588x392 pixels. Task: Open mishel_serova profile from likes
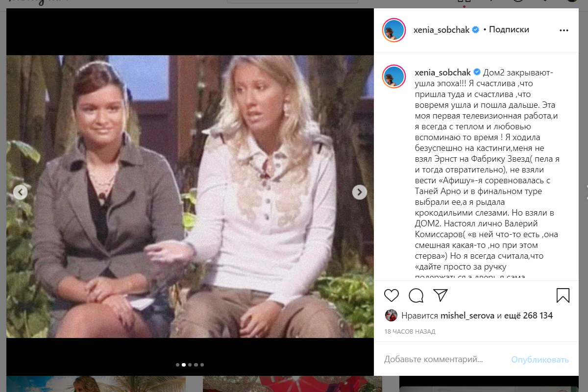click(467, 316)
